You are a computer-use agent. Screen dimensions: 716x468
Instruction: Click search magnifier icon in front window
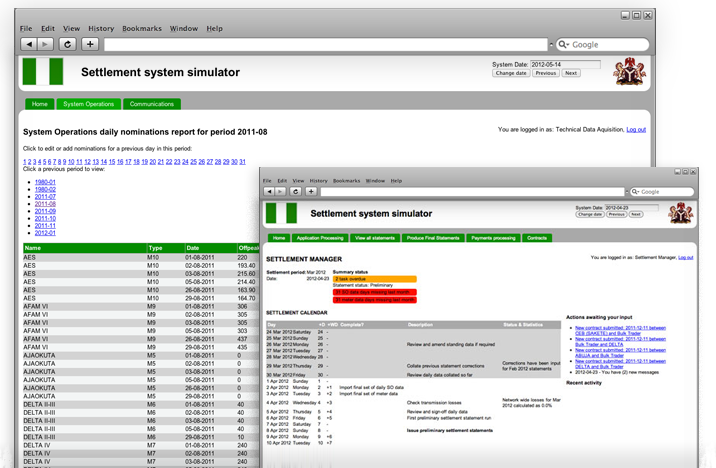pos(635,192)
